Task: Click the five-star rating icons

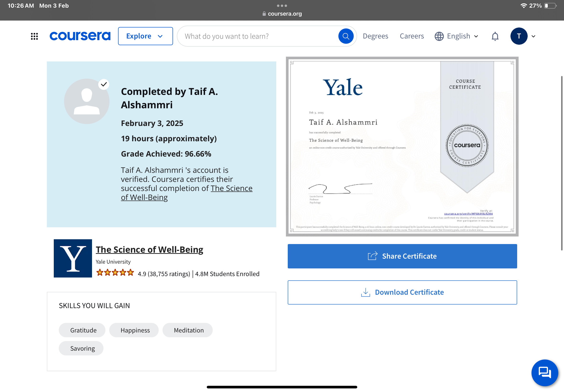Action: pyautogui.click(x=115, y=273)
